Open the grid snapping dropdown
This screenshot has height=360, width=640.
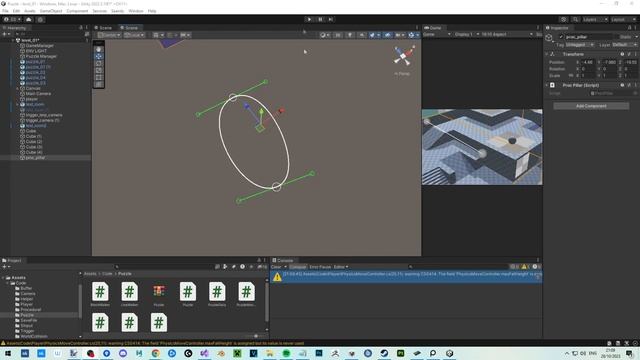coord(158,35)
